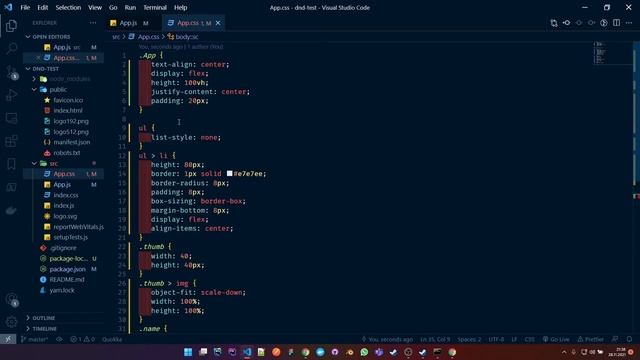Switch to the App.js editor tab
Screen dimensions: 640x360
pyautogui.click(x=129, y=23)
